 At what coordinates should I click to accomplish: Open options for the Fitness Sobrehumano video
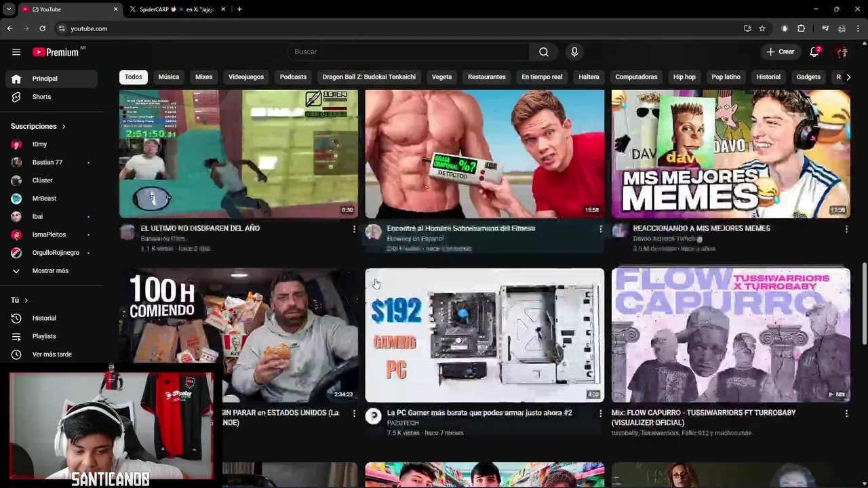[600, 229]
